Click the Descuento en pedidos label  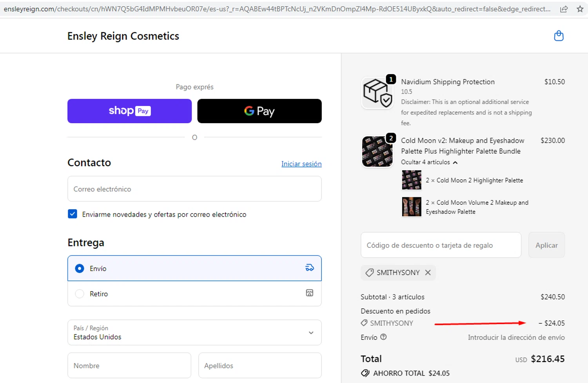pyautogui.click(x=396, y=311)
